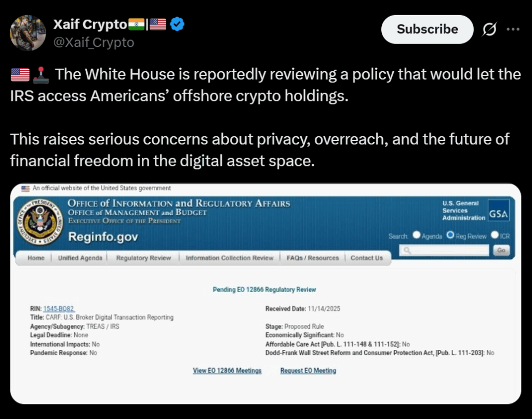Open the FAQs / Resources tab
Image resolution: width=532 pixels, height=419 pixels.
[313, 258]
